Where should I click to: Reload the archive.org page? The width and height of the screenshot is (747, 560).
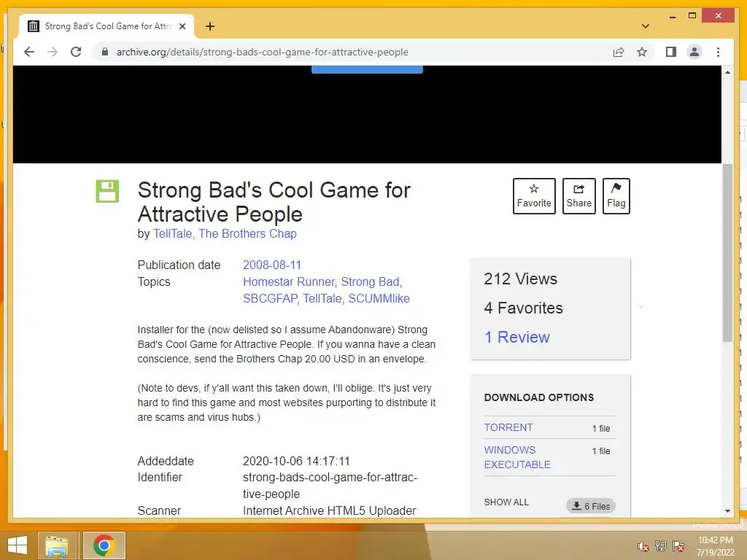coord(76,52)
